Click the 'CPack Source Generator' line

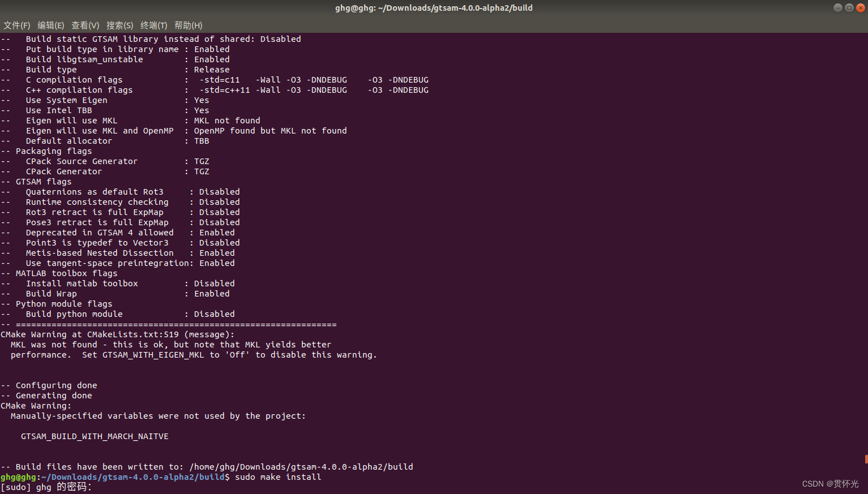point(105,161)
